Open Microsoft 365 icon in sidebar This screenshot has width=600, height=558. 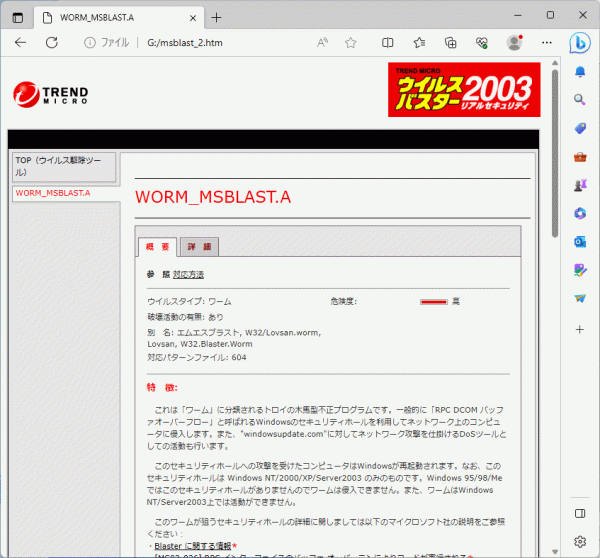(x=580, y=213)
